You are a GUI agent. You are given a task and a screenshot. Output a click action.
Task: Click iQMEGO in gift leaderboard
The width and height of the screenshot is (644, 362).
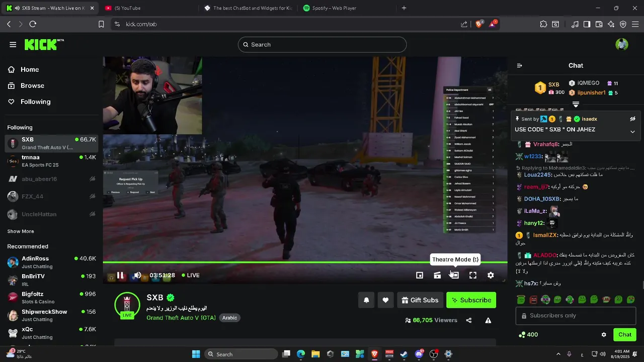coord(588,83)
